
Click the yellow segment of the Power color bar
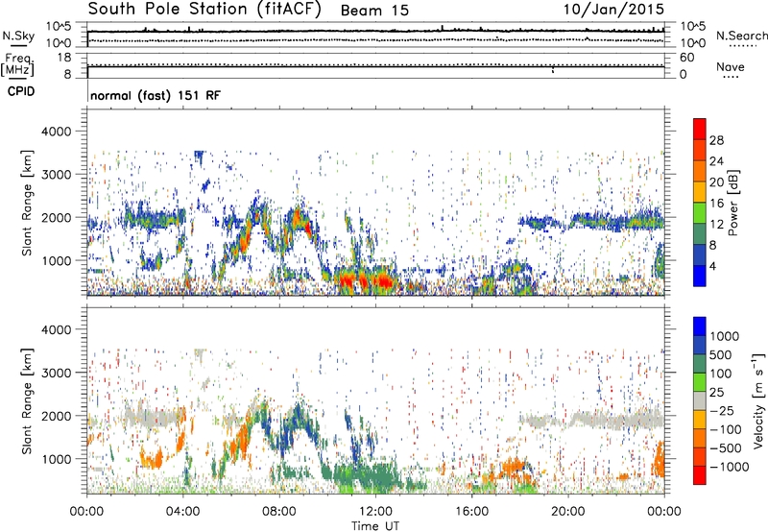point(700,191)
